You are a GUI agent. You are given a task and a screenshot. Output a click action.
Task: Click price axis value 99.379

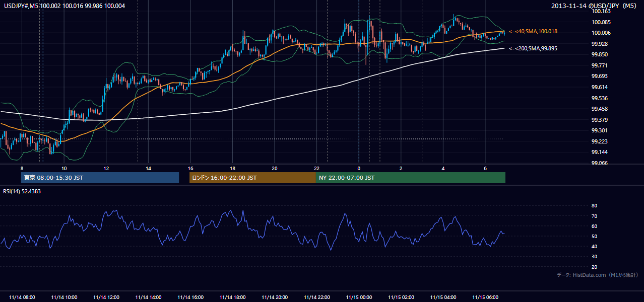tap(600, 120)
